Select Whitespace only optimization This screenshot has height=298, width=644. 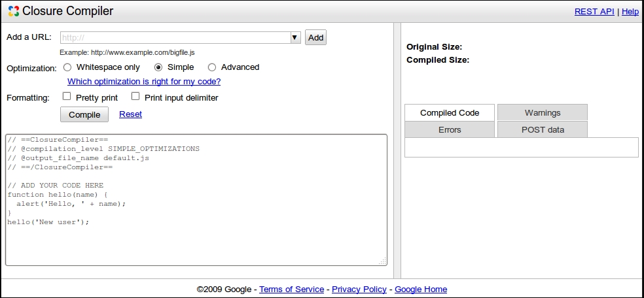click(67, 67)
